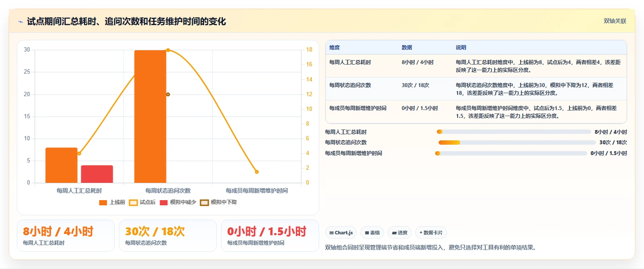The height and width of the screenshot is (269, 644).
Task: Click the line point at peak value 18
Action: (168, 50)
